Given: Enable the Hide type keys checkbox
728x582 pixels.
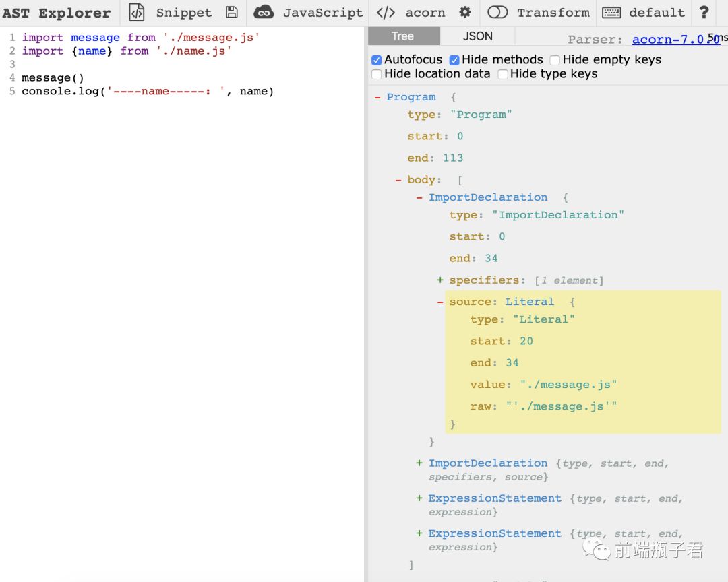Looking at the screenshot, I should (502, 74).
